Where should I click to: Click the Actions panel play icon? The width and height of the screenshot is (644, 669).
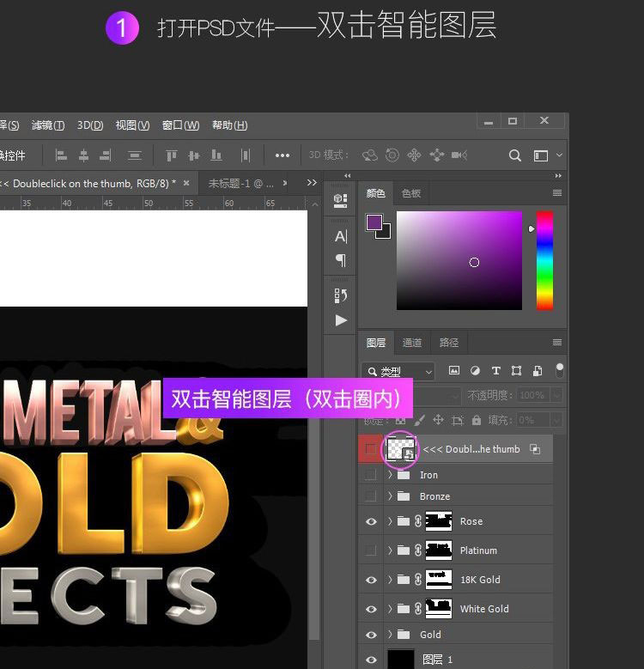[x=341, y=320]
